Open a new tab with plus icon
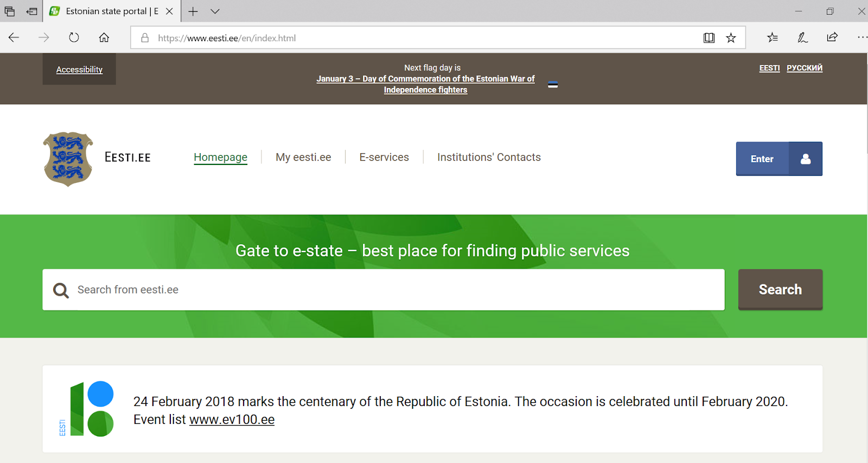Screen dimensions: 868x463 coord(193,11)
